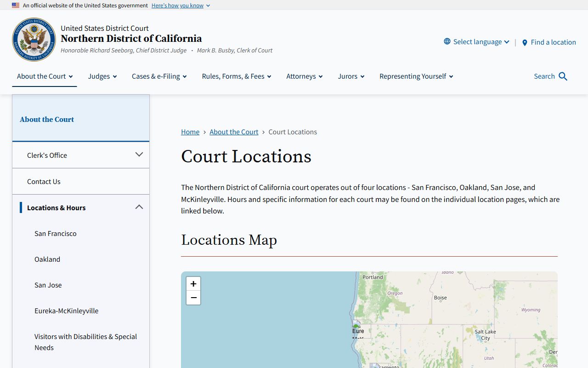Click About the Court breadcrumb link
The width and height of the screenshot is (588, 368).
point(234,132)
